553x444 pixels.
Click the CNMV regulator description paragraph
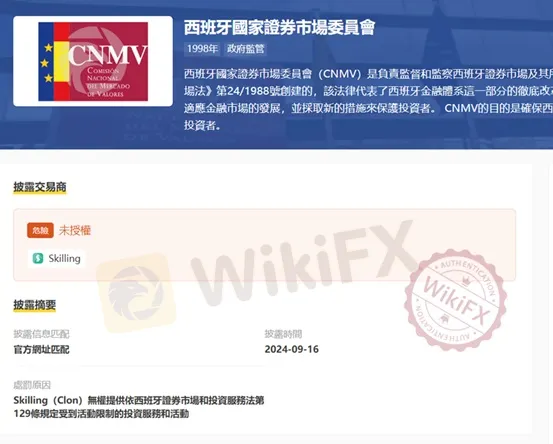[368, 99]
